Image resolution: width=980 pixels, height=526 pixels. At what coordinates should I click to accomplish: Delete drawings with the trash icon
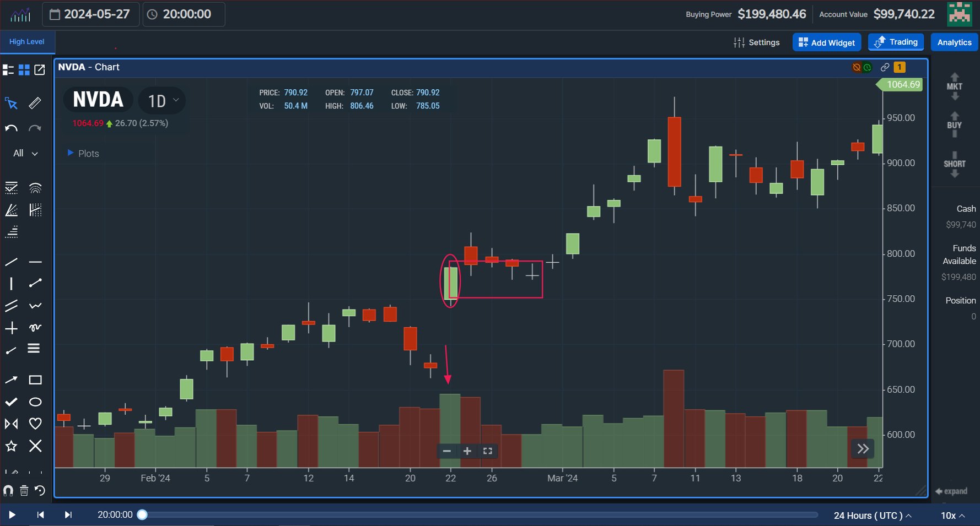coord(24,490)
